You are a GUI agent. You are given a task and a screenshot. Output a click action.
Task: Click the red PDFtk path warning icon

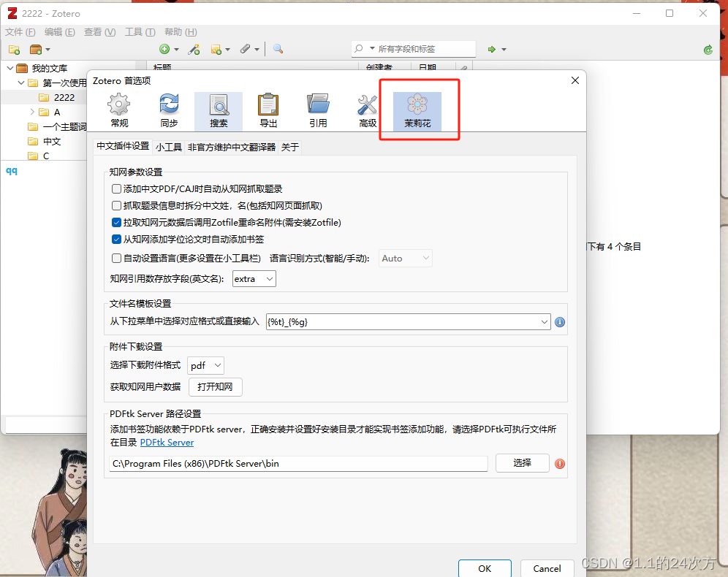(x=560, y=463)
